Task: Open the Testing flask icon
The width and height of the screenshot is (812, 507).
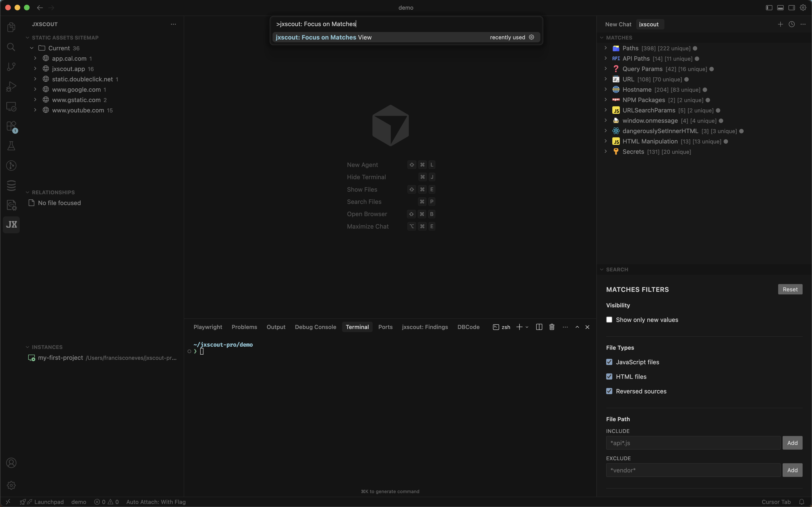Action: (x=11, y=146)
